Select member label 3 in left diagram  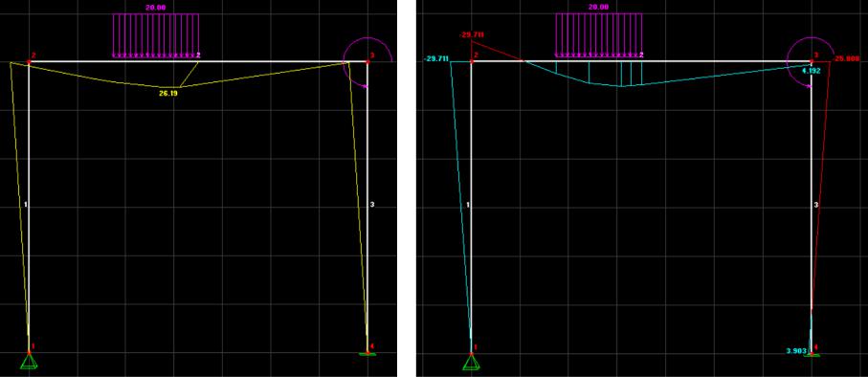click(x=372, y=205)
